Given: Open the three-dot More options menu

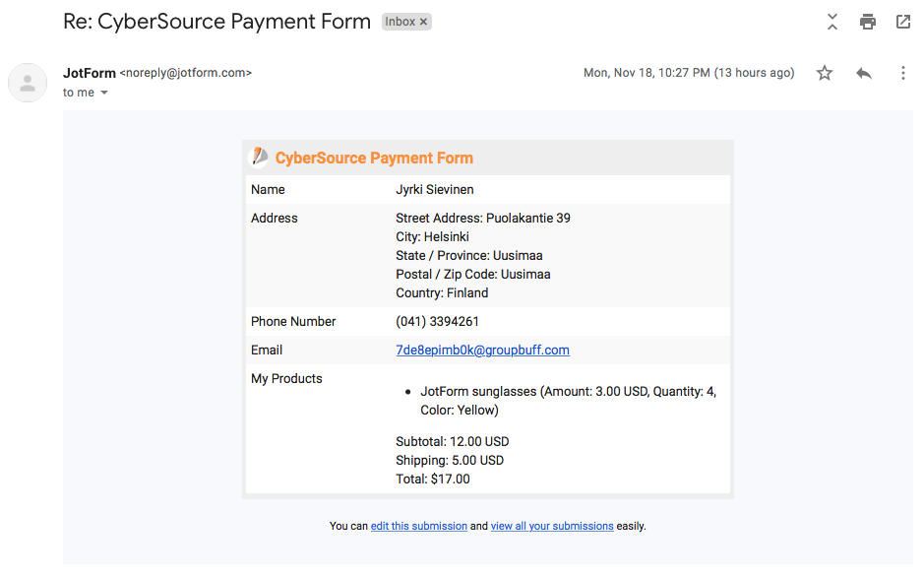Looking at the screenshot, I should click(x=902, y=73).
